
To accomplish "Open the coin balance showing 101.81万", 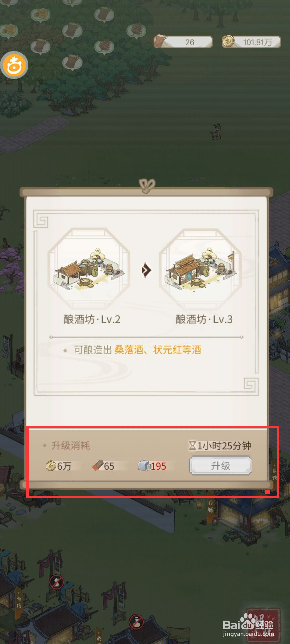I will (251, 42).
